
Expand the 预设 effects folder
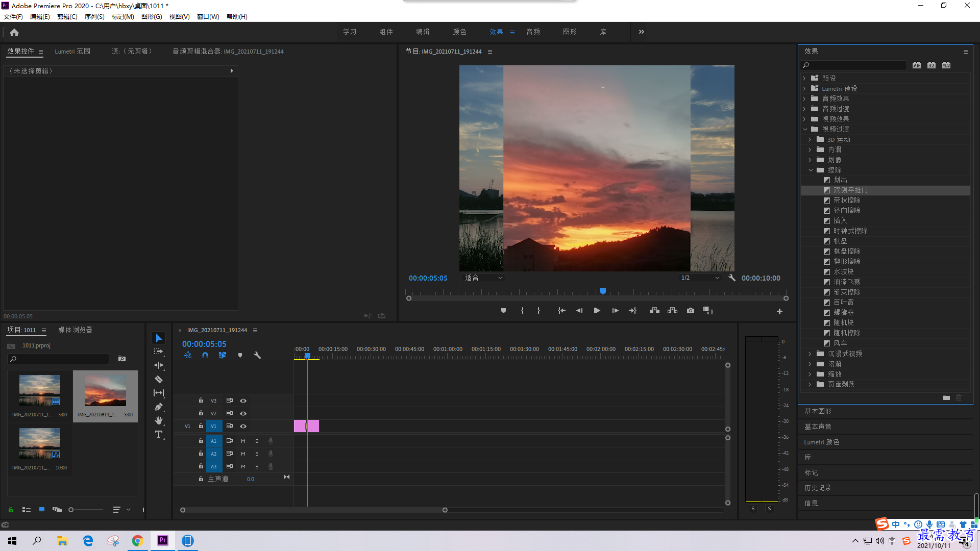point(804,78)
